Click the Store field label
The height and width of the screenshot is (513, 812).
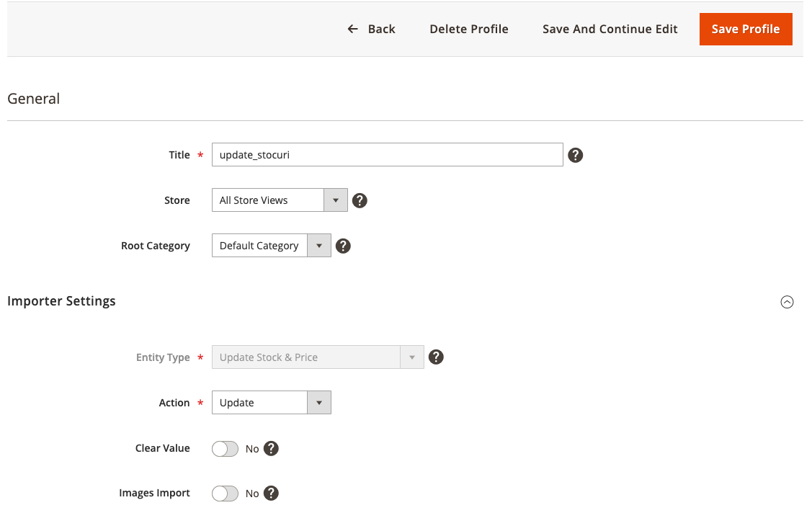[x=177, y=200]
